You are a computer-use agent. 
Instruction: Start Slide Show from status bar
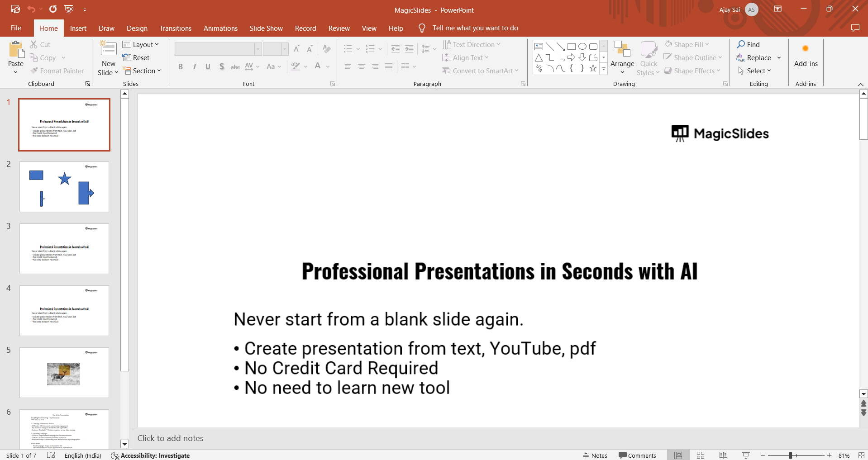[x=746, y=455]
